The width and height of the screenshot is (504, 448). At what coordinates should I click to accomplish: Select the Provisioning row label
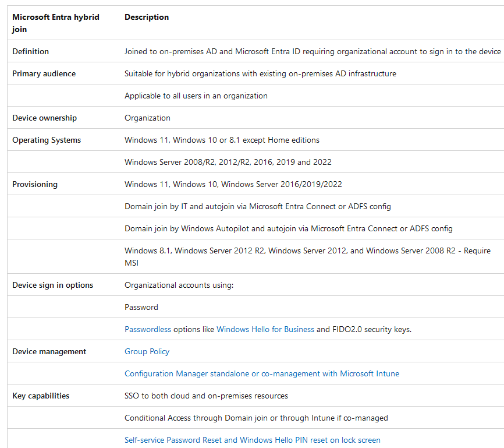coord(35,184)
